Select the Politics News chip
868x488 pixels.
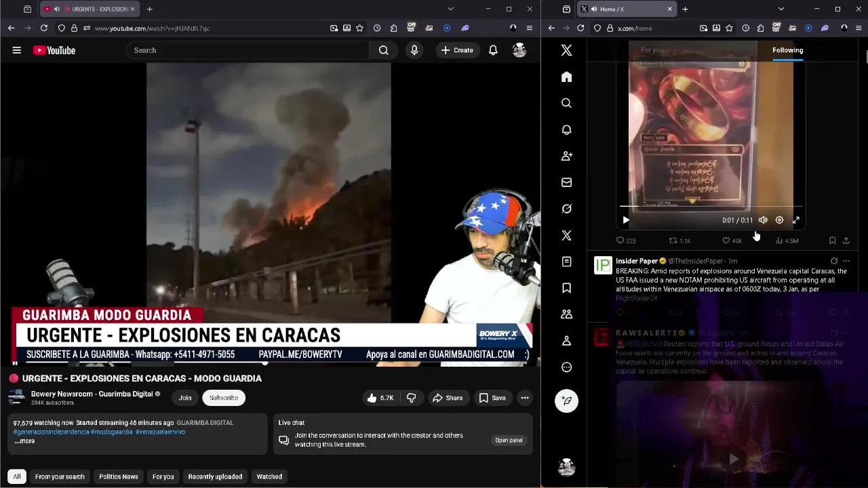pos(119,476)
